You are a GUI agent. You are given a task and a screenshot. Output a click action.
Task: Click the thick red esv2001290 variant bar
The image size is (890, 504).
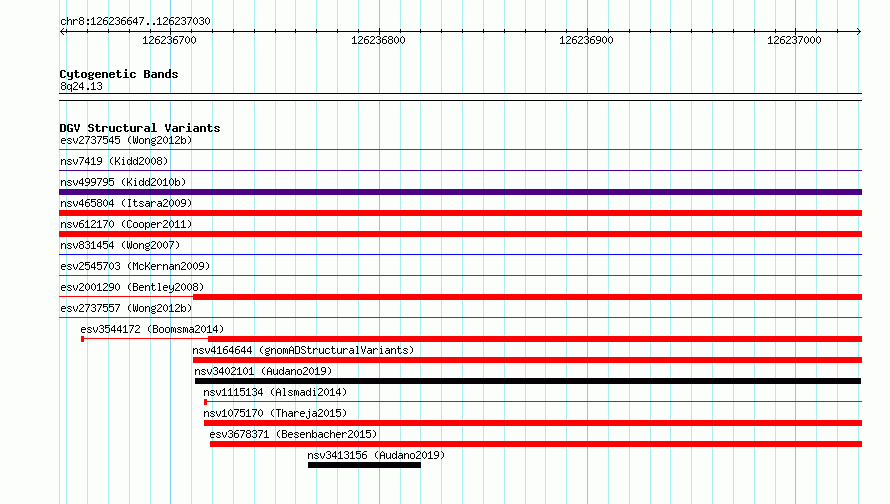pyautogui.click(x=527, y=297)
